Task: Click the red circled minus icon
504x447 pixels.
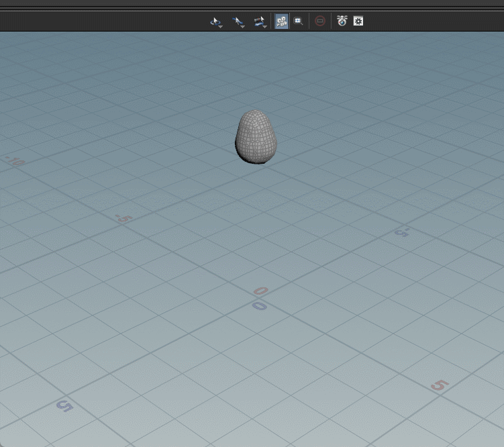Action: [x=320, y=21]
